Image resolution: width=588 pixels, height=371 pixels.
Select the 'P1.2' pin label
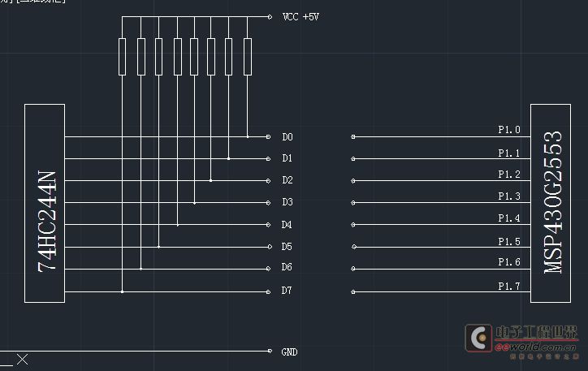click(x=509, y=175)
